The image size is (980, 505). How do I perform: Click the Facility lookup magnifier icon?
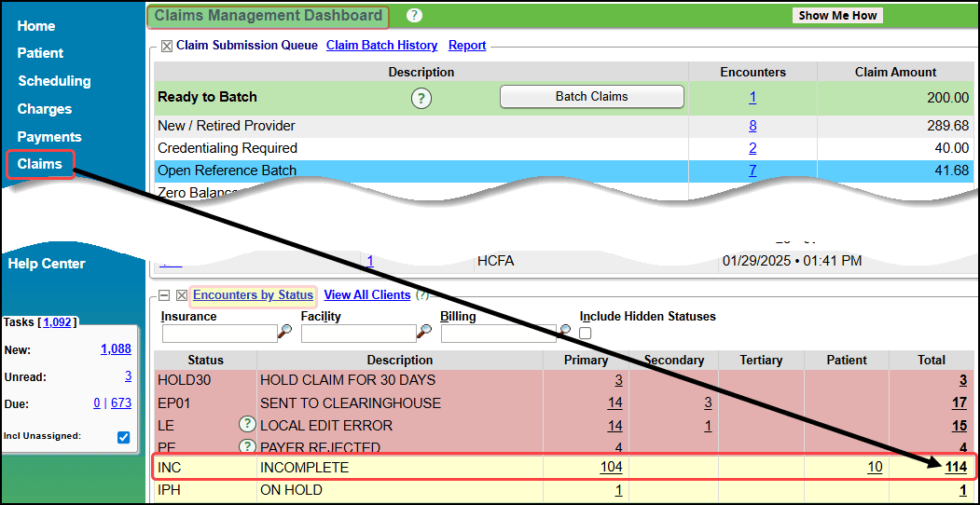pos(424,332)
